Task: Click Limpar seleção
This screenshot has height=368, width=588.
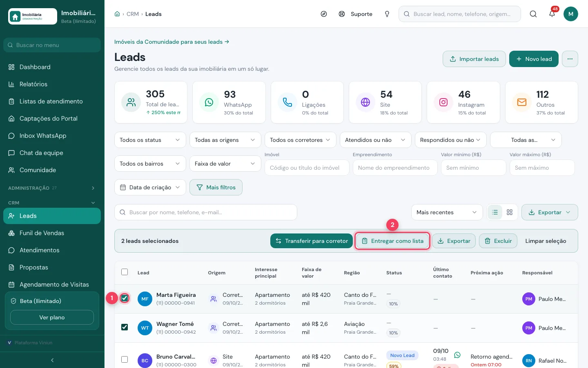Action: (x=546, y=241)
